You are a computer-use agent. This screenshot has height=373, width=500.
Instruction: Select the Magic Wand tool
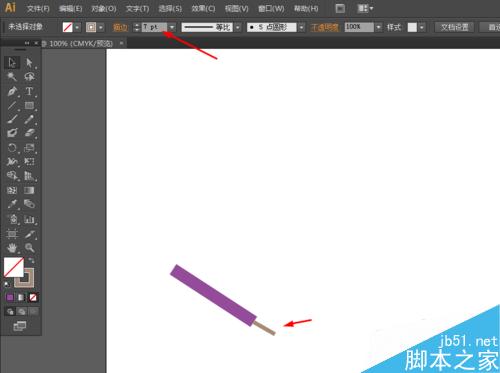[x=12, y=77]
